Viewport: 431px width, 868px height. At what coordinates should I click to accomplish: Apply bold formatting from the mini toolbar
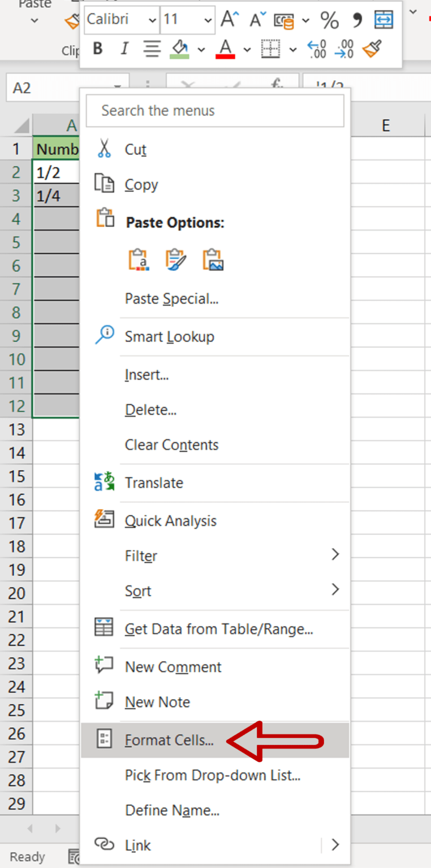click(x=97, y=49)
